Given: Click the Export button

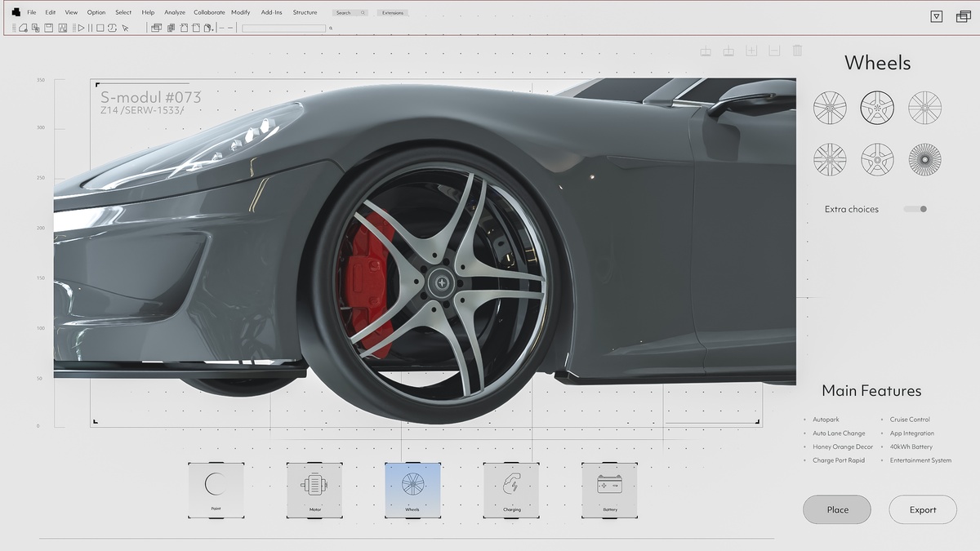Looking at the screenshot, I should tap(922, 509).
